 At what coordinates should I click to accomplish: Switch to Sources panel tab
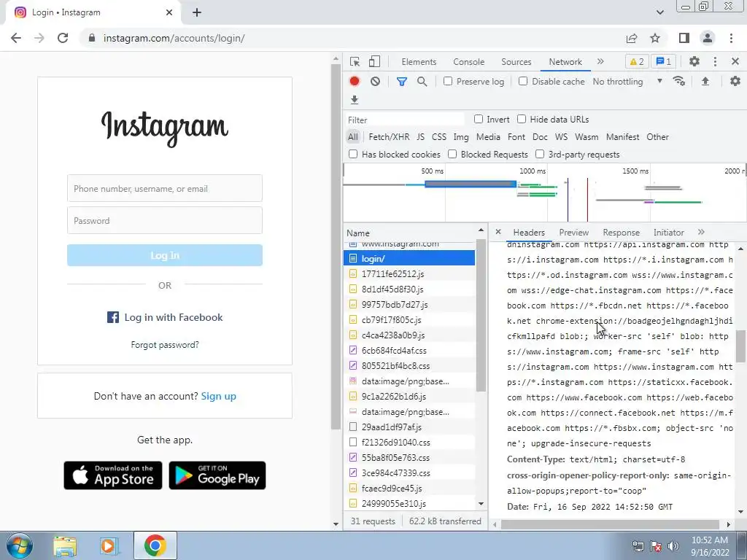click(x=516, y=62)
